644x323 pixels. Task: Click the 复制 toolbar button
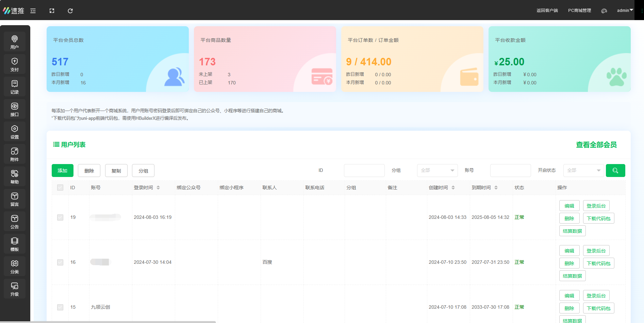pos(116,171)
